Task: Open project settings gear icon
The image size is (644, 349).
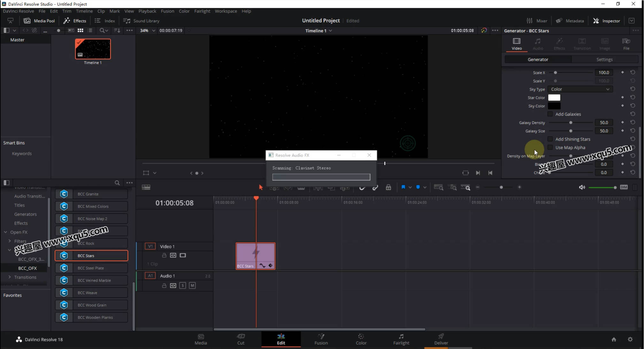Action: point(630,339)
